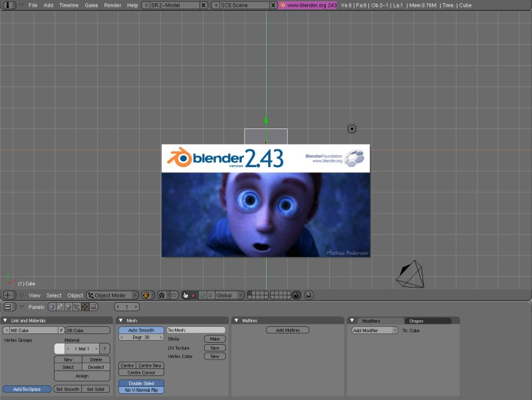Click the green Y axis manipulator arrow
The image size is (532, 400).
tap(266, 120)
